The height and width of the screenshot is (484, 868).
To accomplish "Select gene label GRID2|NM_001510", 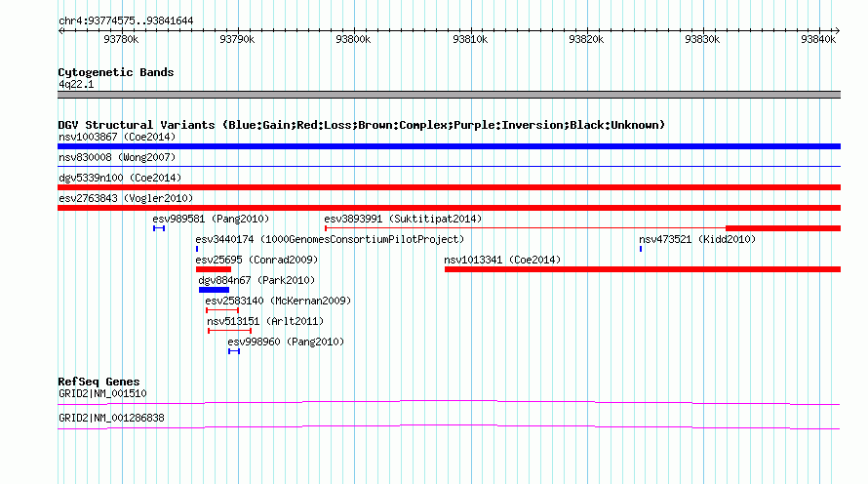I will click(x=103, y=393).
